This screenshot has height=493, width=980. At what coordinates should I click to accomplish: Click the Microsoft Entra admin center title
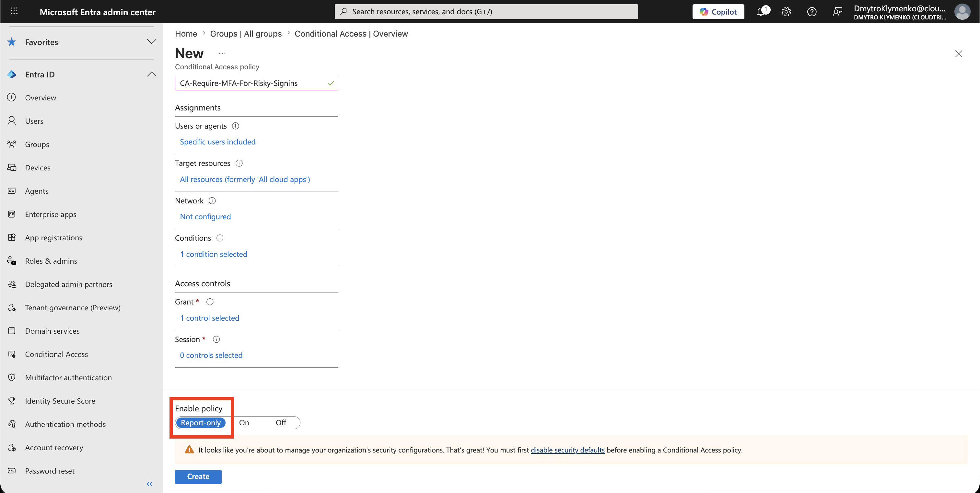[98, 12]
